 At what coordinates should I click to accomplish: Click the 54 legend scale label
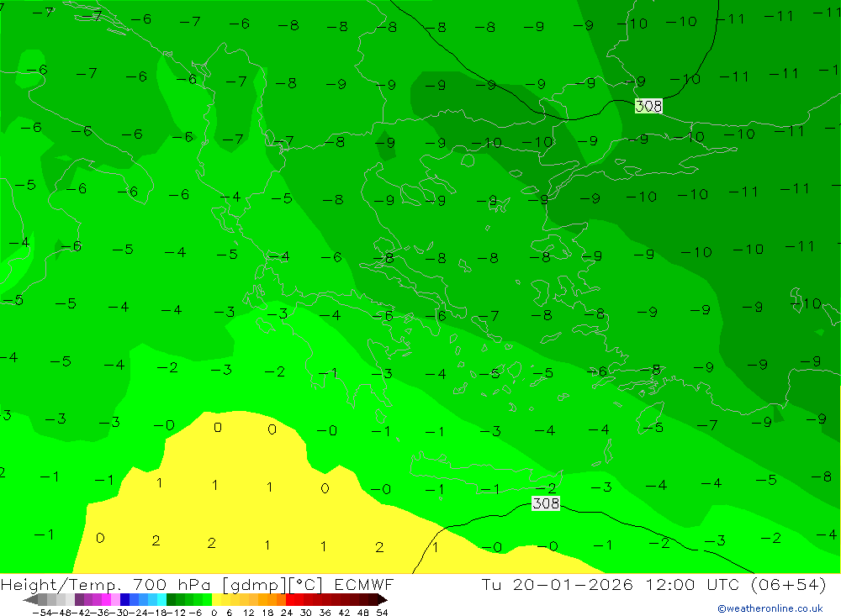382,613
